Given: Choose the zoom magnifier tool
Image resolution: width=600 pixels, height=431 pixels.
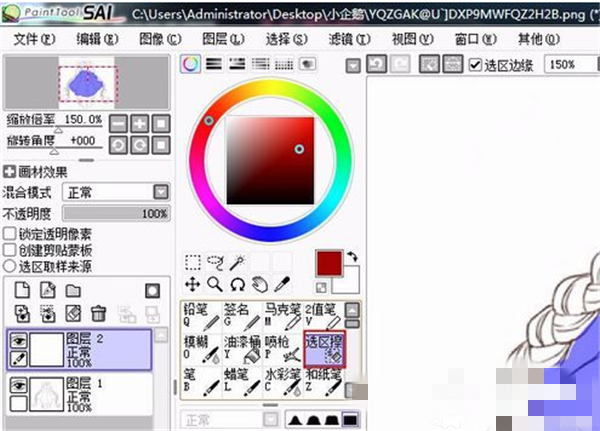Looking at the screenshot, I should click(x=215, y=284).
